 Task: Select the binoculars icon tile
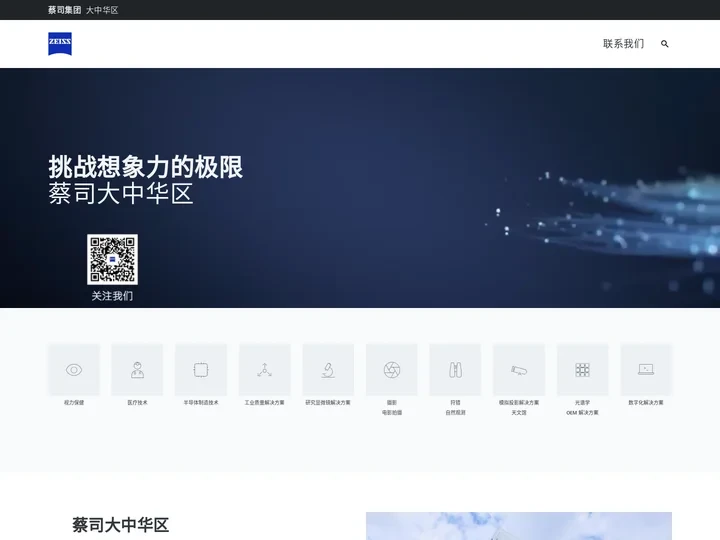[x=455, y=370]
